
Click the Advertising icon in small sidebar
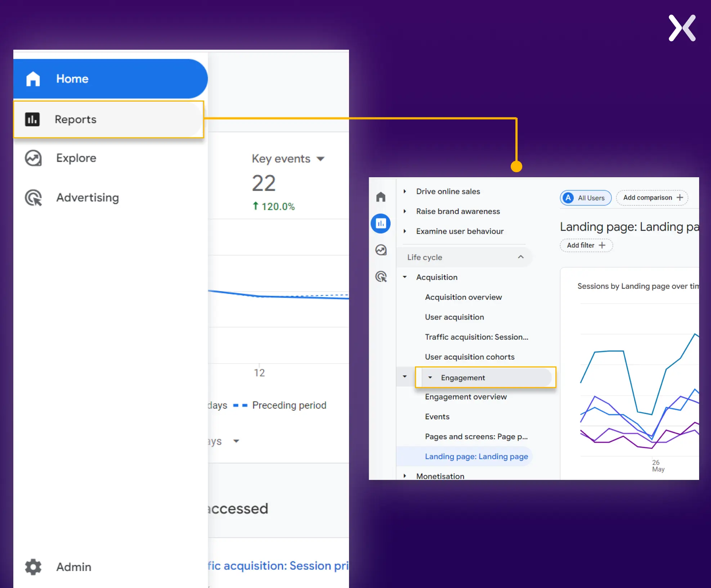point(381,277)
